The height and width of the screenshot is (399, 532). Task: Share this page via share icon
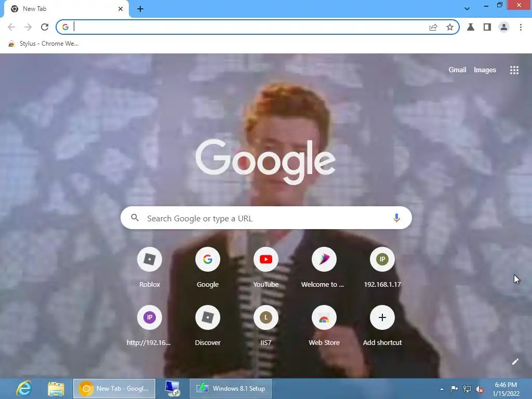[x=433, y=27]
